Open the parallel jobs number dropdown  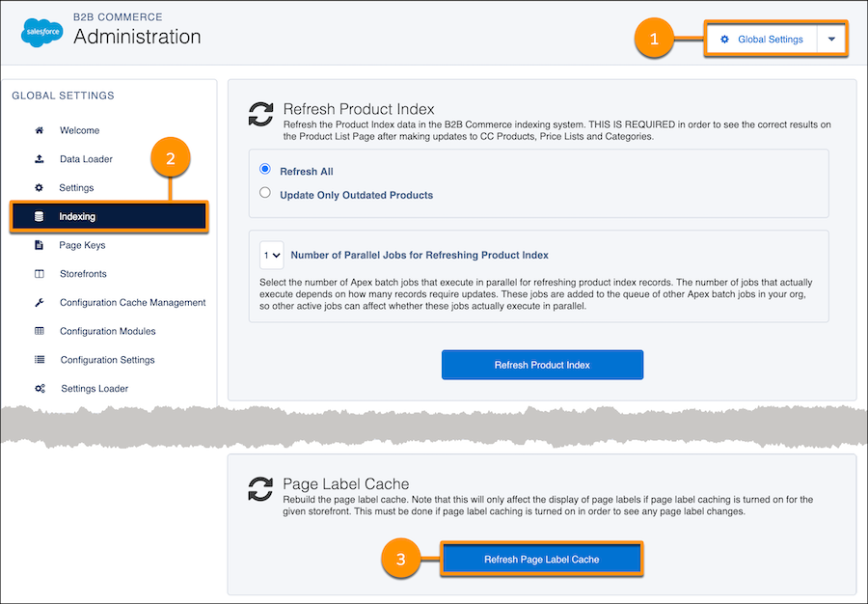(271, 255)
